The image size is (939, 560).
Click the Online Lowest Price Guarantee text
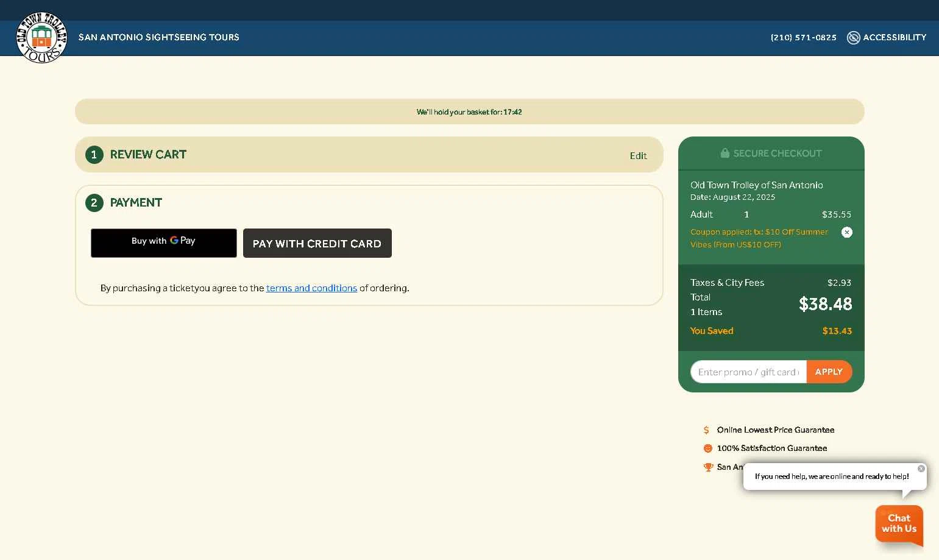(776, 430)
